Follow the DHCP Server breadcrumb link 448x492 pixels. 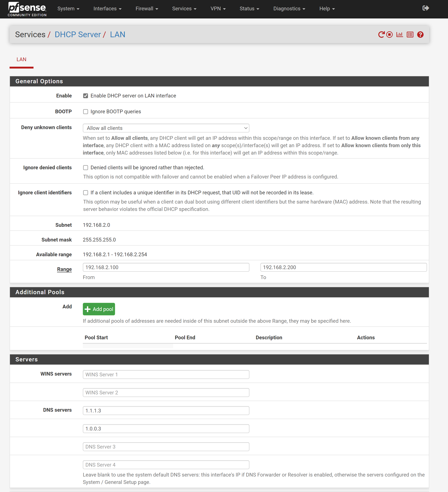tap(77, 35)
